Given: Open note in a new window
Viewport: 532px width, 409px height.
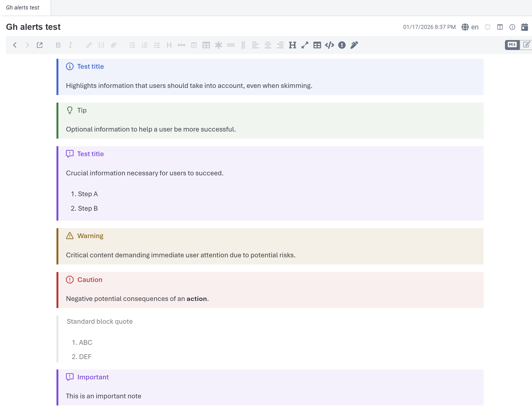Looking at the screenshot, I should click(x=39, y=45).
